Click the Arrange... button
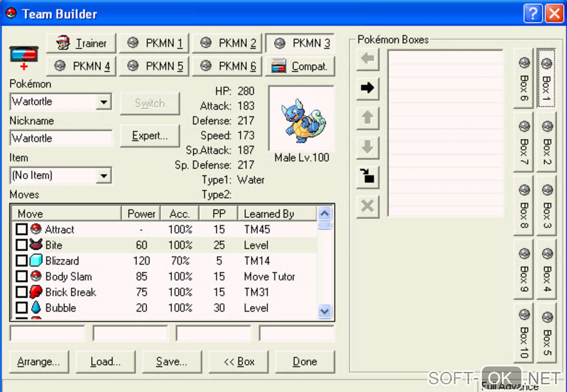The height and width of the screenshot is (392, 567). pyautogui.click(x=39, y=361)
